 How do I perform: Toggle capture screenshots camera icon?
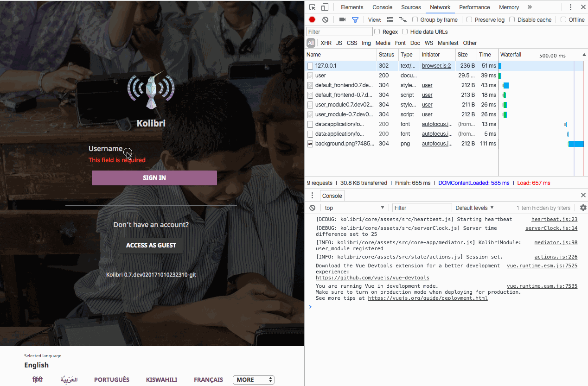click(x=342, y=19)
